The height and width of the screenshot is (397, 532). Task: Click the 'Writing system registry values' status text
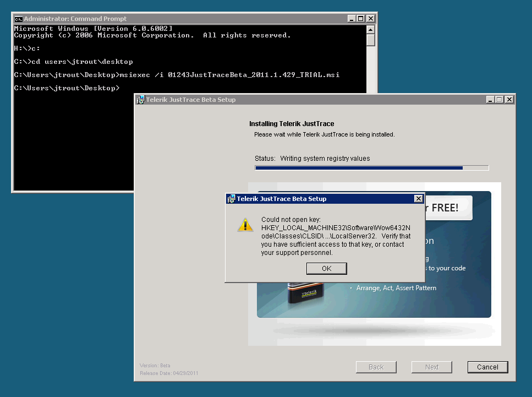(x=325, y=158)
